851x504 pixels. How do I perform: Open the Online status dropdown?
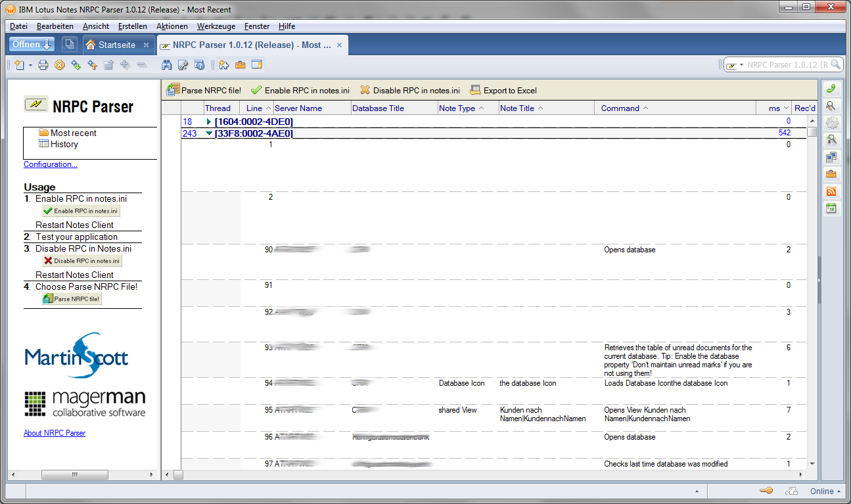(825, 491)
